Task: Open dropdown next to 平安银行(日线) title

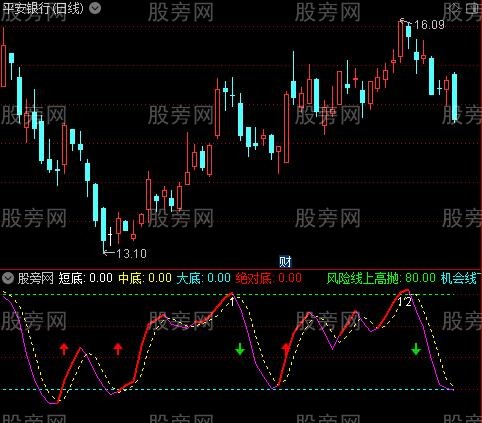Action: click(95, 8)
